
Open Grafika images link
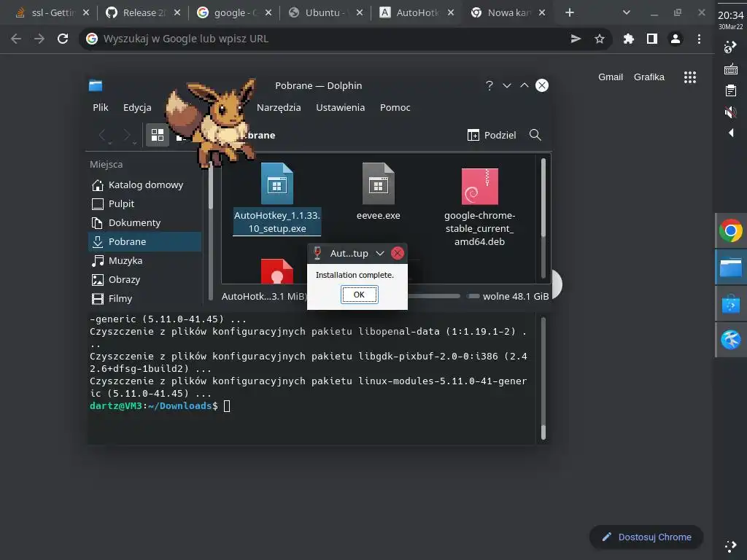point(649,77)
